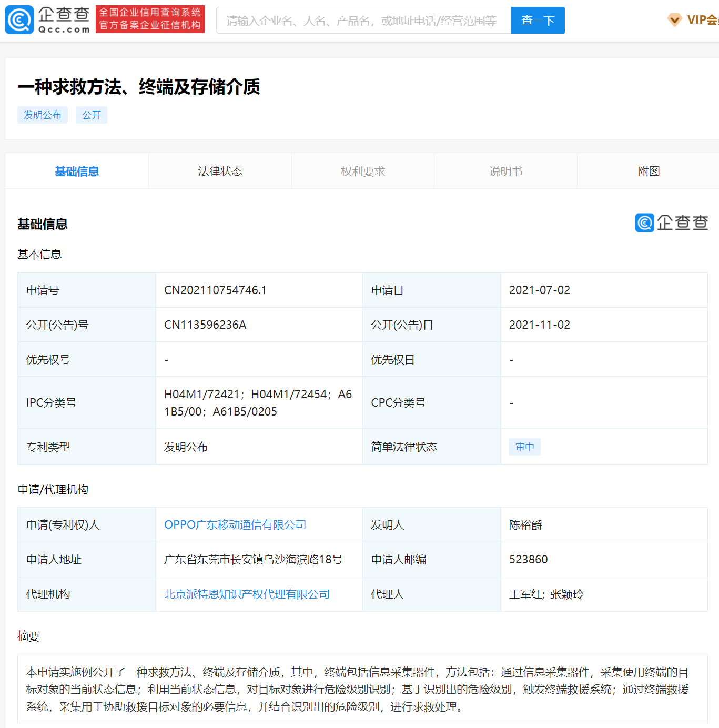Image resolution: width=719 pixels, height=728 pixels.
Task: Click the application number CN202110754746.1
Action: pos(215,290)
